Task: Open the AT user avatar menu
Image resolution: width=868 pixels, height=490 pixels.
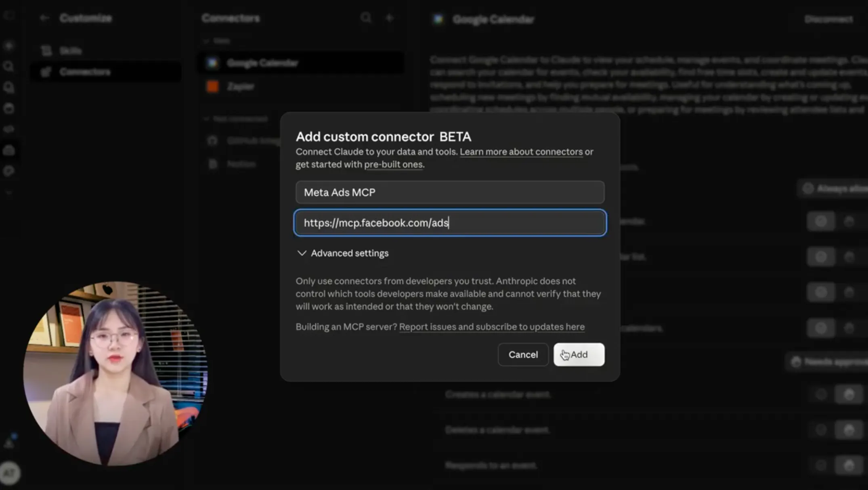Action: coord(10,473)
